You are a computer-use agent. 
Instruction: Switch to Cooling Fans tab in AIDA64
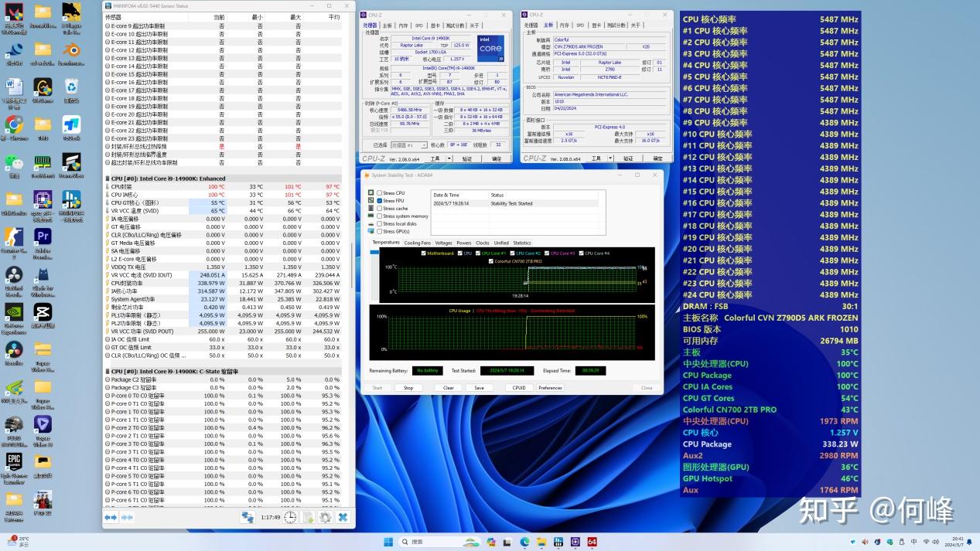pyautogui.click(x=417, y=243)
